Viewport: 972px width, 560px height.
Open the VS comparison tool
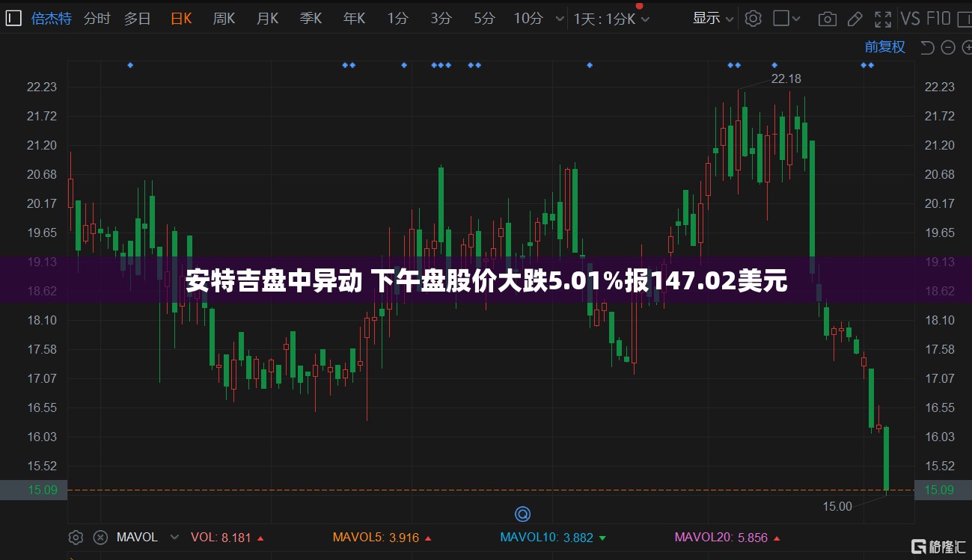coord(911,19)
